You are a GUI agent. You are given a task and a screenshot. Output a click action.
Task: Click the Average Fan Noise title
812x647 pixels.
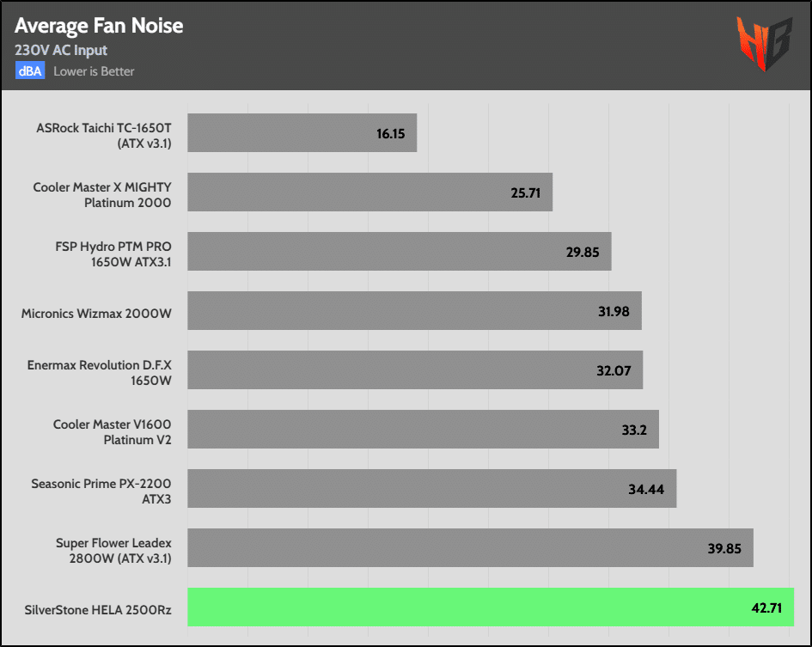[x=99, y=26]
